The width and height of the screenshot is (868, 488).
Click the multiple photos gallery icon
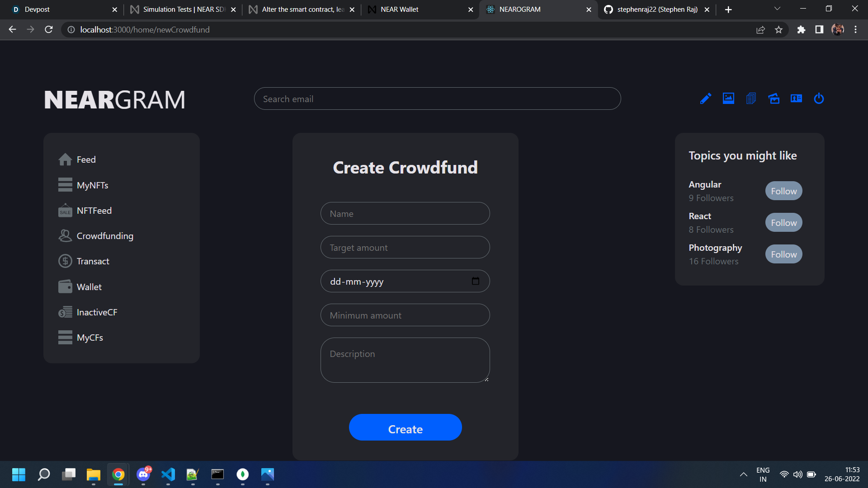(x=774, y=99)
